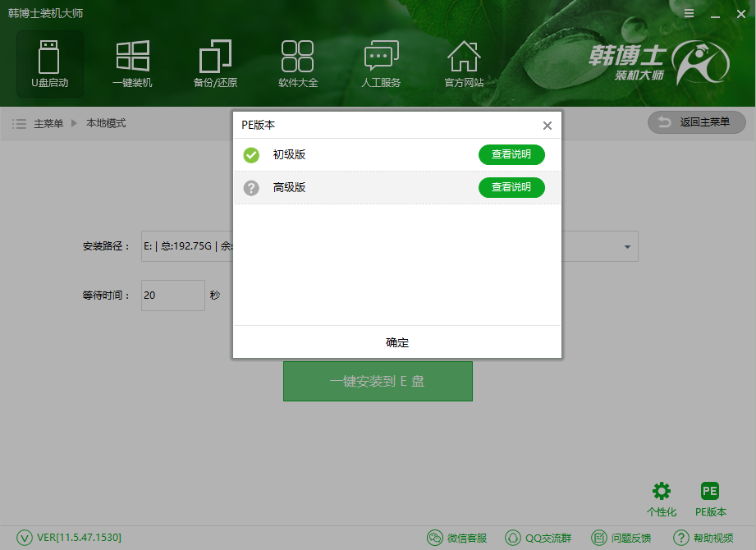Visit 官方网站 via its toolbar icon
The image size is (756, 550).
pos(463,63)
